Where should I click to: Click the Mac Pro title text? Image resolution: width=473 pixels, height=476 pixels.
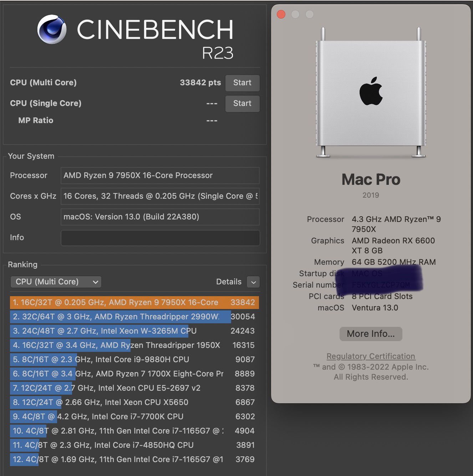point(371,179)
